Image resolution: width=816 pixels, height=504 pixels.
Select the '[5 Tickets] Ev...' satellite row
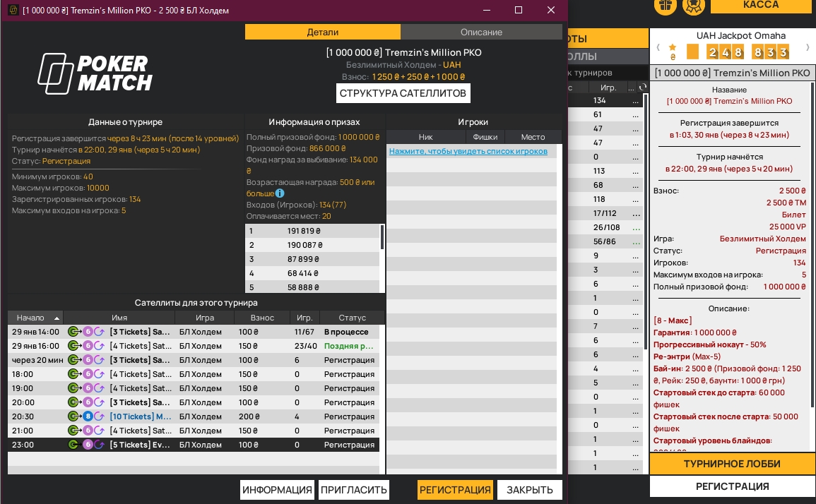pos(194,444)
